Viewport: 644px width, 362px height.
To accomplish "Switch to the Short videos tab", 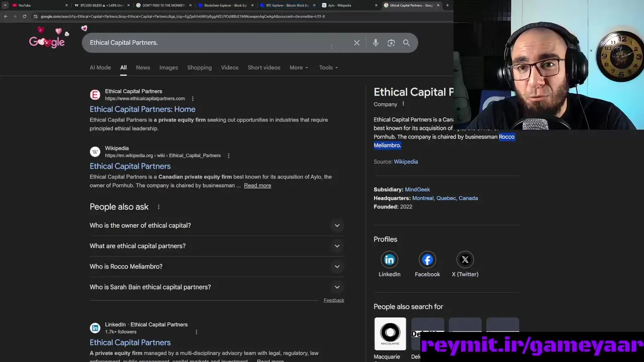I will pos(264,67).
